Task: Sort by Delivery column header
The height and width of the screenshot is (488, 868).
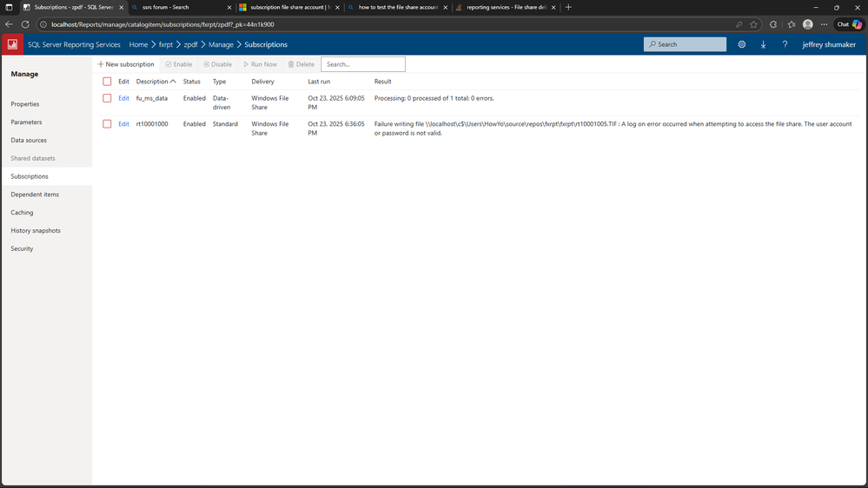Action: 262,82
